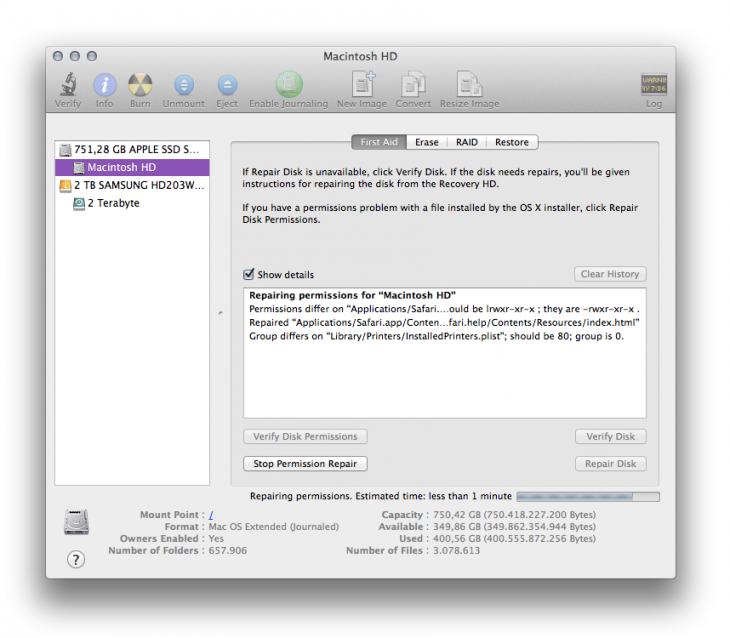Select 2 Terabyte volume in the sidebar

pos(132,204)
